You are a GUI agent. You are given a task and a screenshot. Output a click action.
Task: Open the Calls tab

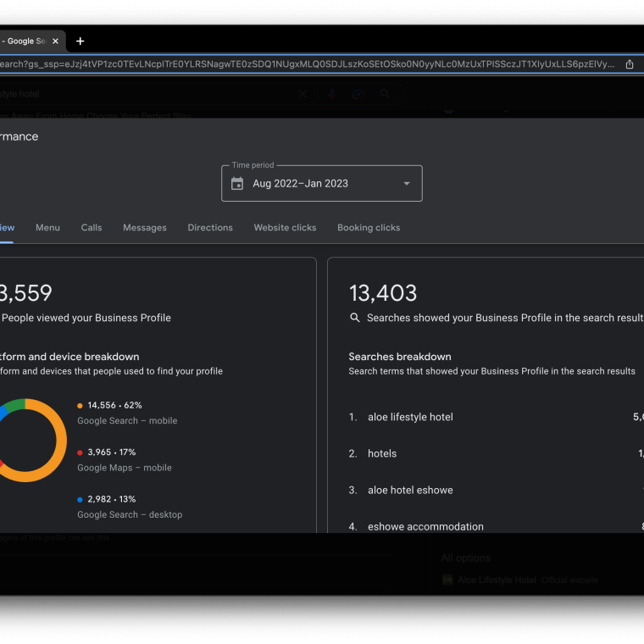(92, 228)
